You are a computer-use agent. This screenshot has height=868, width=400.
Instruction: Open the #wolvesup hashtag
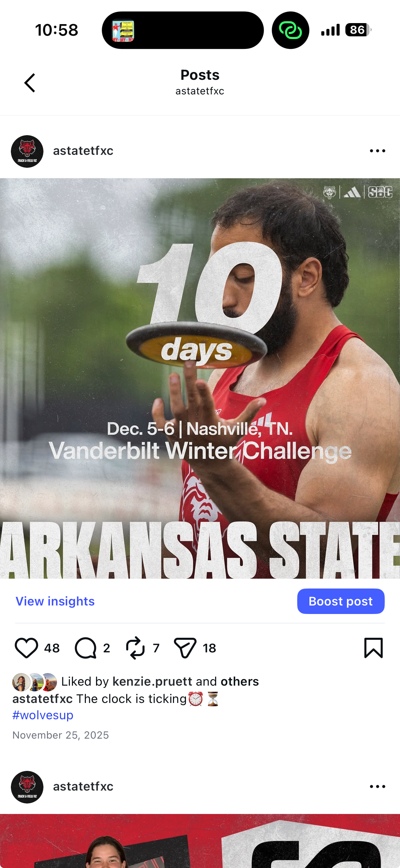43,715
